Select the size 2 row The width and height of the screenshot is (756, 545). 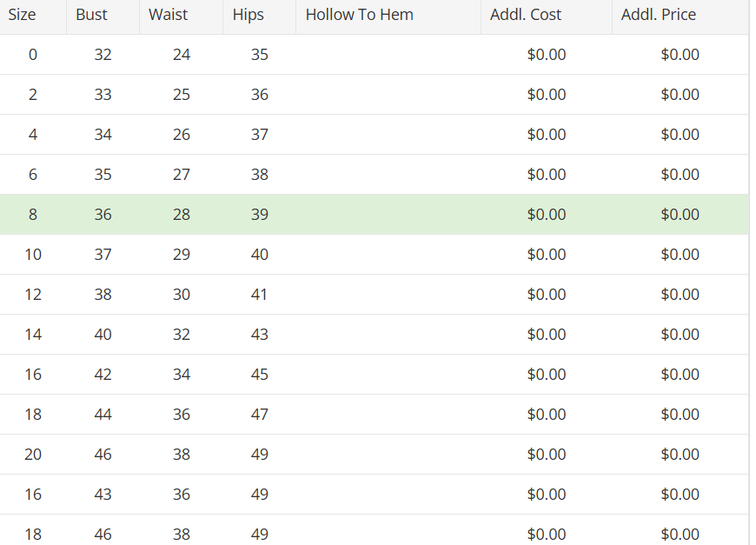(375, 95)
